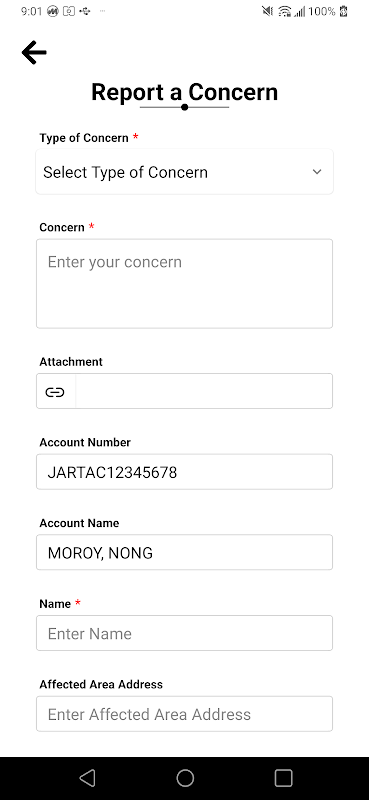369x800 pixels.
Task: Click the attachment link icon
Action: click(55, 392)
